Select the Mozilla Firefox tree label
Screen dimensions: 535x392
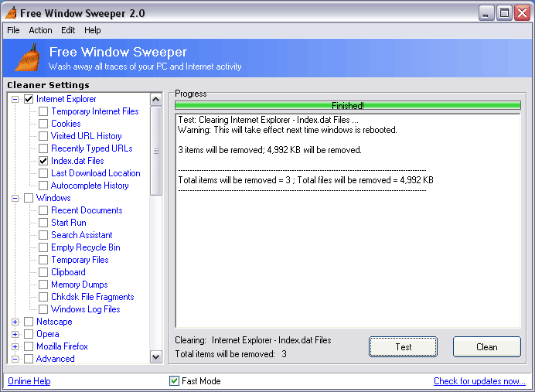[62, 346]
